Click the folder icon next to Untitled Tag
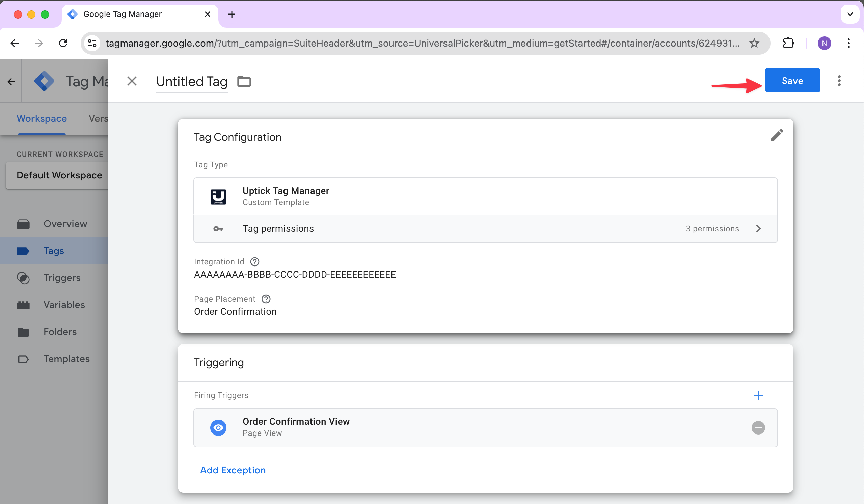 coord(244,82)
